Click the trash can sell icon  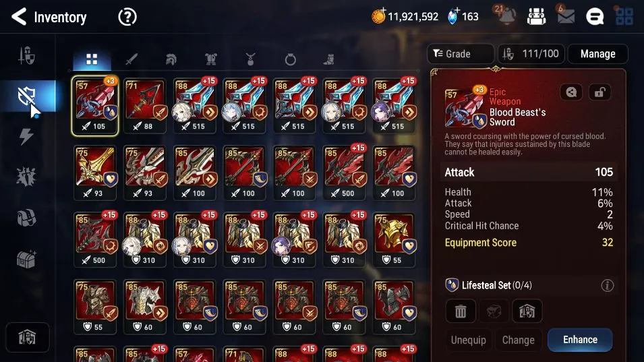(x=461, y=311)
